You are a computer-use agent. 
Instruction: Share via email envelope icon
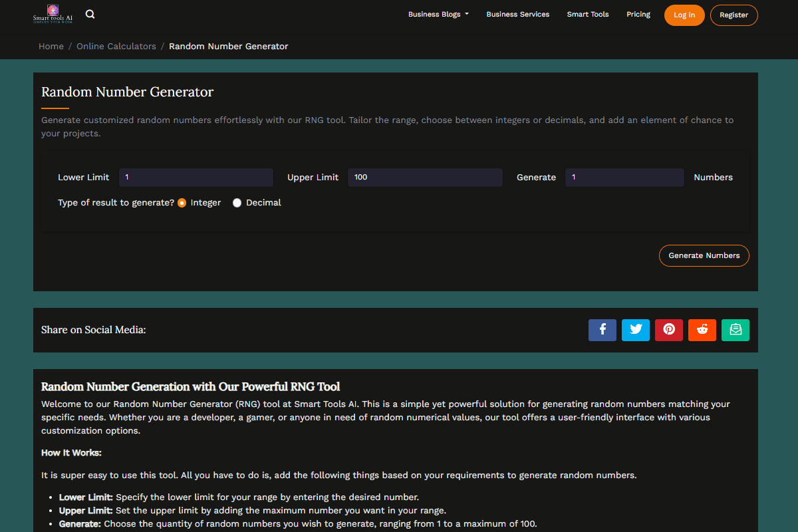(x=735, y=330)
